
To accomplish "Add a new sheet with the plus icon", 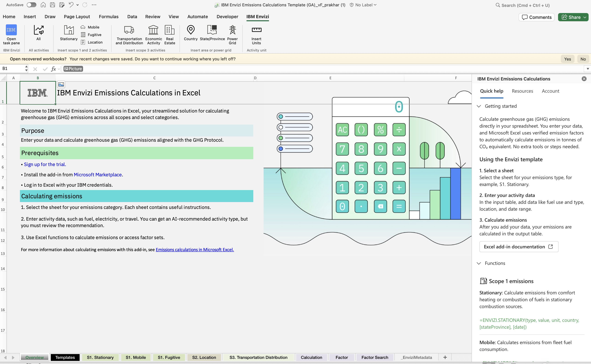I will 445,357.
